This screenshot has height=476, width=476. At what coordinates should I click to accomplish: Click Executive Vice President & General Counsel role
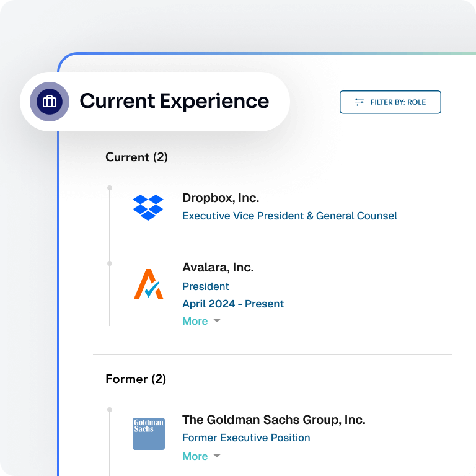289,216
